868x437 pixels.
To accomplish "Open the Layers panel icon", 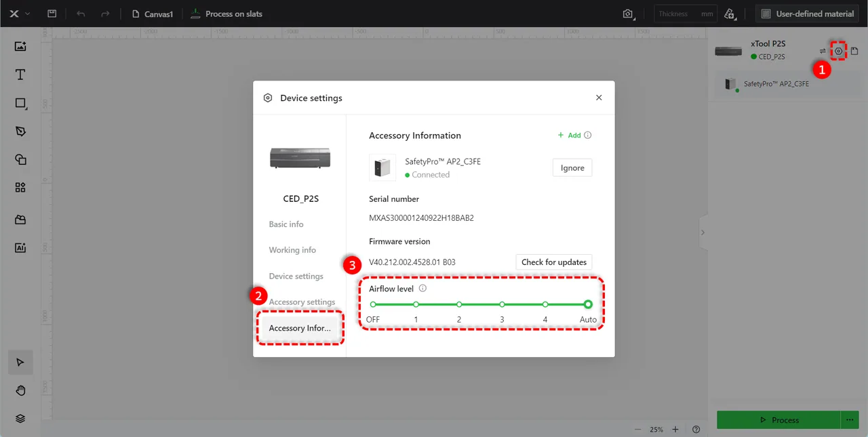I will click(x=20, y=419).
